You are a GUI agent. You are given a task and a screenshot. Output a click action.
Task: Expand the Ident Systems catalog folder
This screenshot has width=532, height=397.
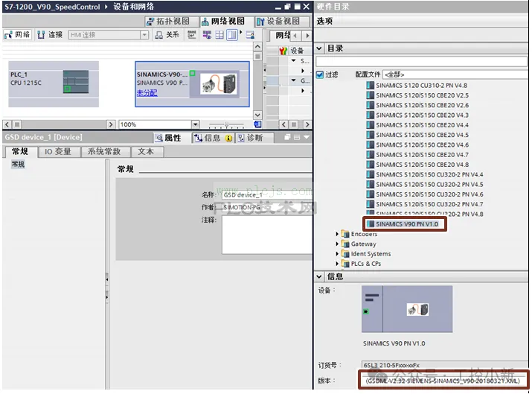337,254
